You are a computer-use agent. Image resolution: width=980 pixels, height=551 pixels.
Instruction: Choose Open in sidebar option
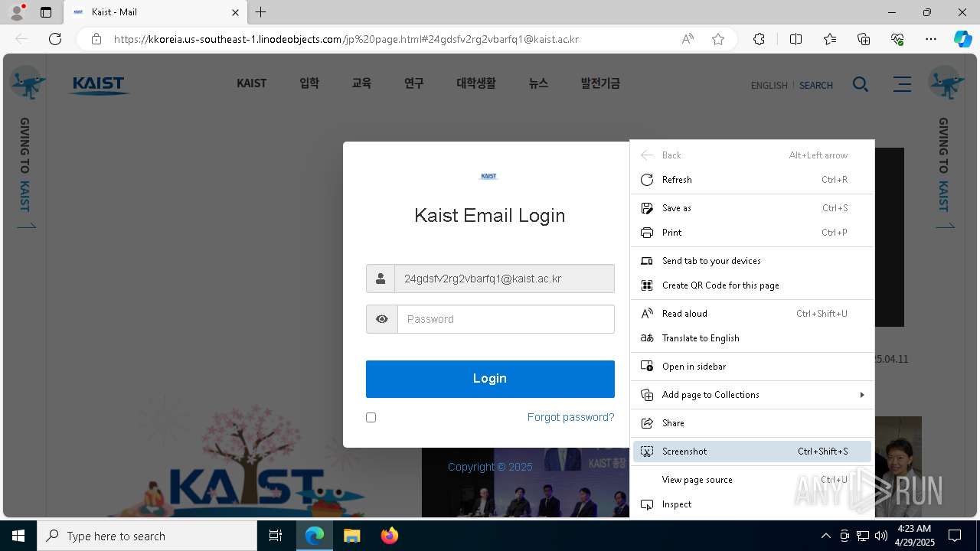(x=752, y=367)
